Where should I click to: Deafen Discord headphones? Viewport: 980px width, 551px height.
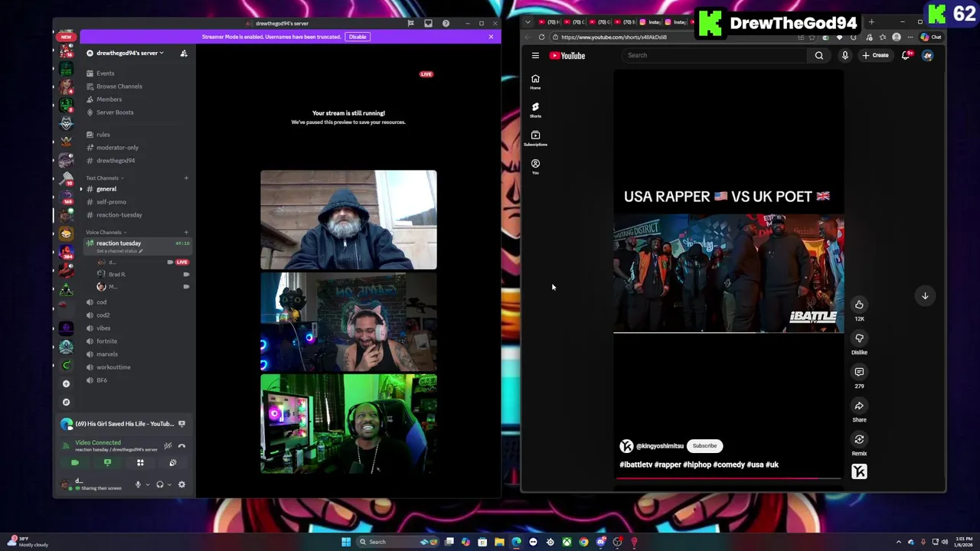point(159,484)
